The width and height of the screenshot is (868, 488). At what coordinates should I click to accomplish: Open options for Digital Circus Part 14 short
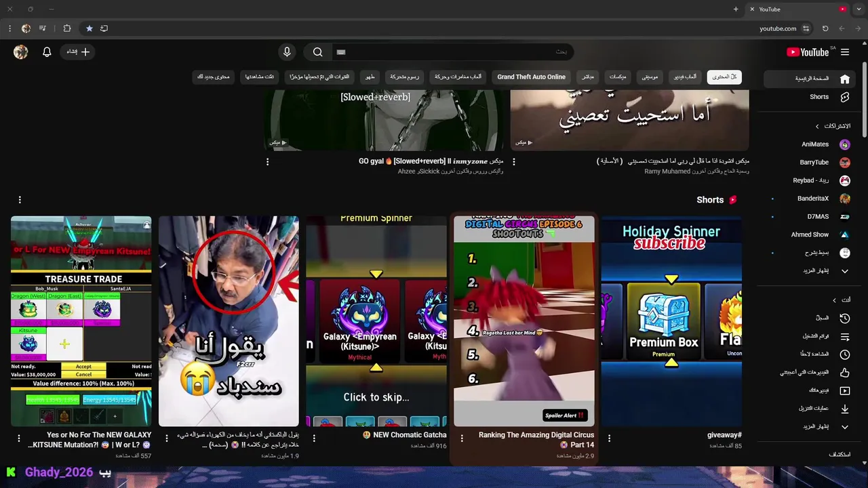tap(462, 439)
